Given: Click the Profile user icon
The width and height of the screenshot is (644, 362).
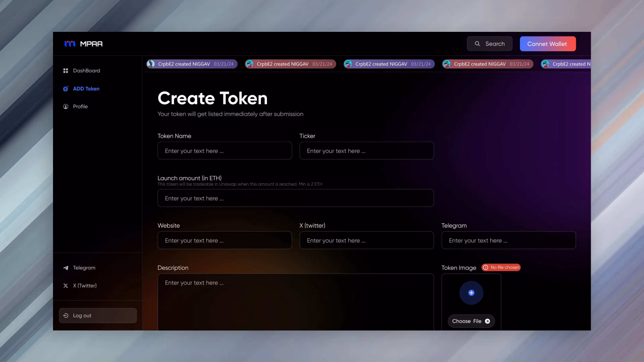Looking at the screenshot, I should [x=66, y=106].
